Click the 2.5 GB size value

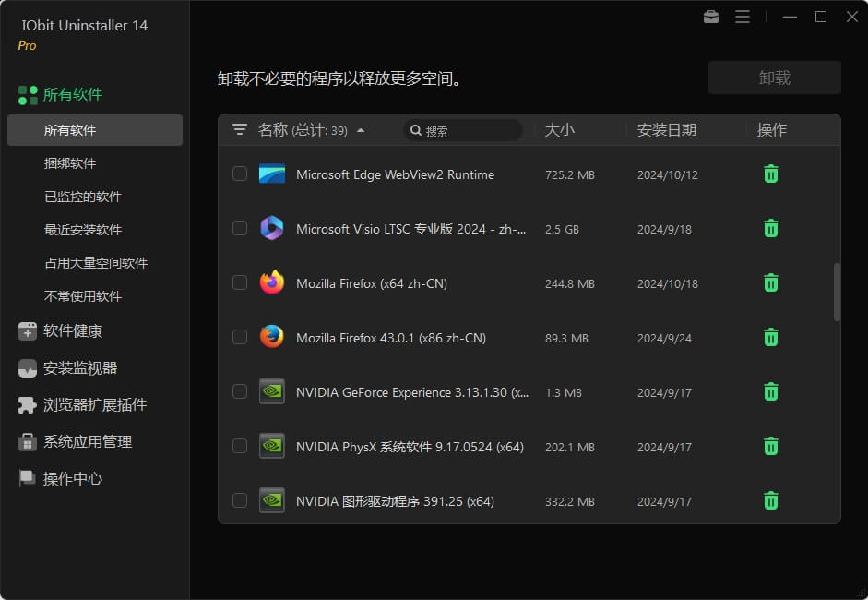(x=562, y=229)
